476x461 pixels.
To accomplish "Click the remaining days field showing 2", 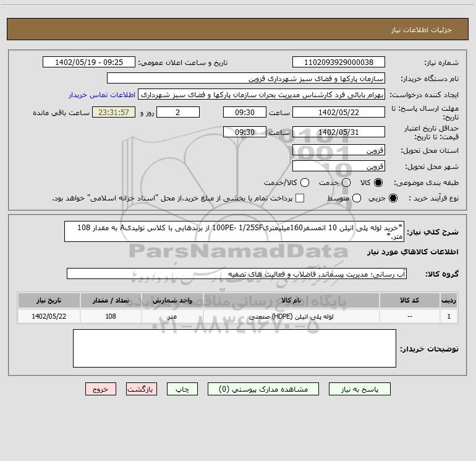I will tap(178, 112).
